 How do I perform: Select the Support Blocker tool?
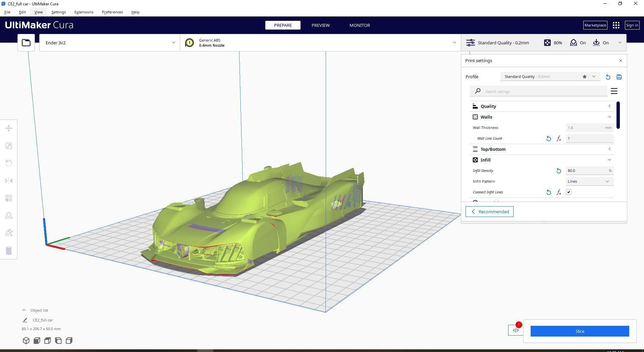point(9,216)
